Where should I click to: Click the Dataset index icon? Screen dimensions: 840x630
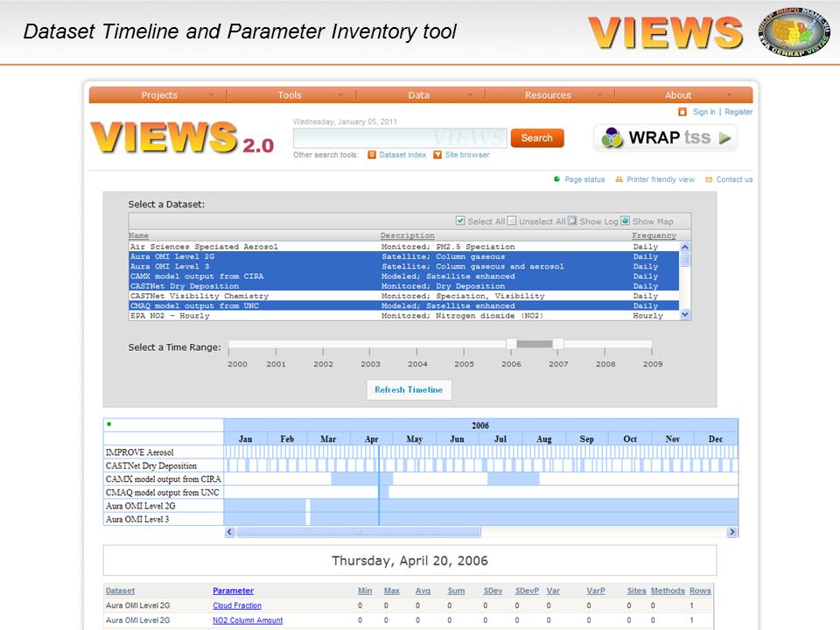coord(372,155)
